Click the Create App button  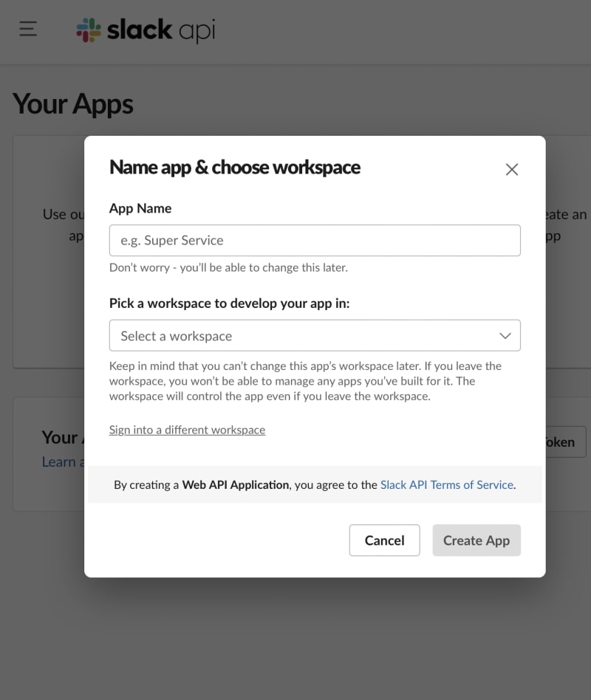click(476, 541)
